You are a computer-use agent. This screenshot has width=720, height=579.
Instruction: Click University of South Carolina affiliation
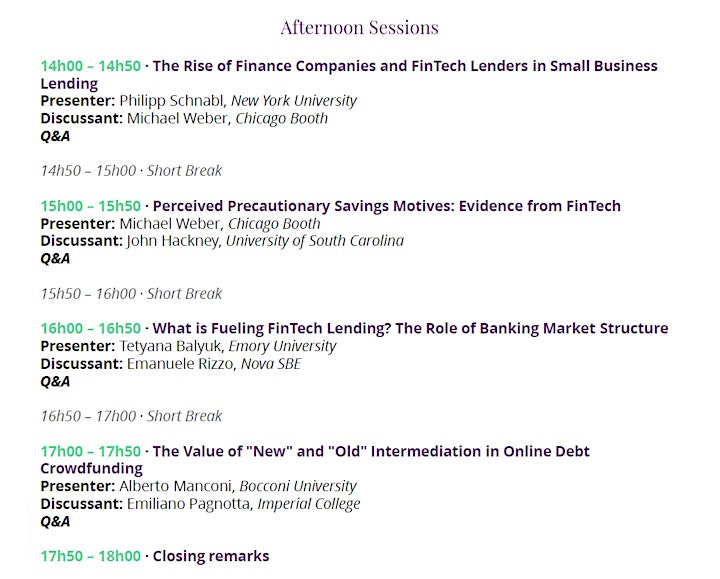[x=315, y=241]
